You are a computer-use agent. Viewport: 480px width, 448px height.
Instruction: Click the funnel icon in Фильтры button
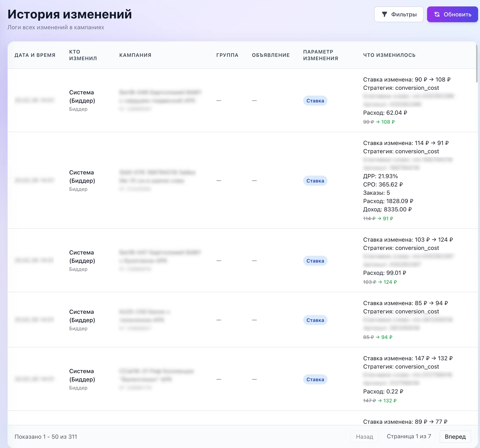click(384, 15)
